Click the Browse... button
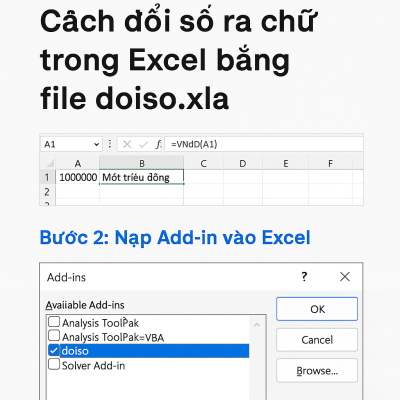 pyautogui.click(x=317, y=370)
